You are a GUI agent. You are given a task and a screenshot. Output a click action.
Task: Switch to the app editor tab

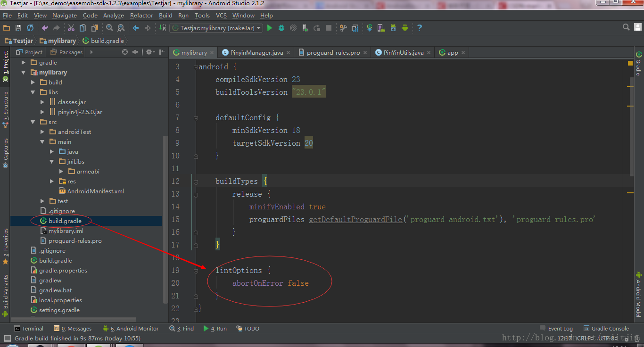click(x=452, y=52)
